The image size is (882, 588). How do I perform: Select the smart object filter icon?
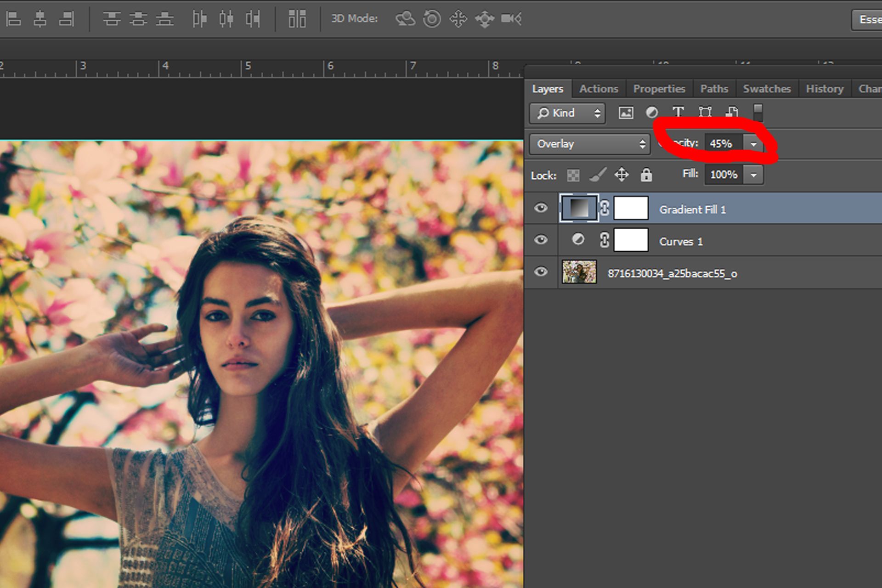pyautogui.click(x=732, y=112)
